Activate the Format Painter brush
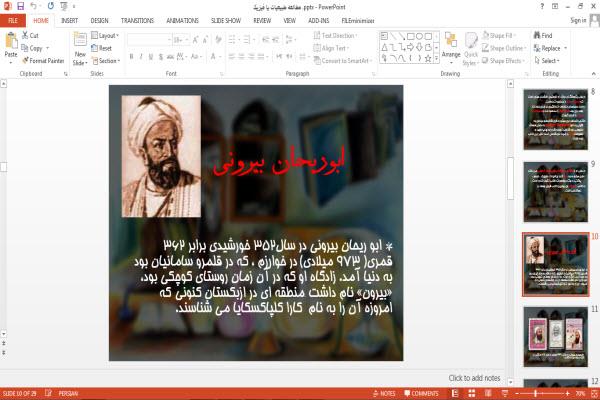This screenshot has width=600, height=400. 25,60
